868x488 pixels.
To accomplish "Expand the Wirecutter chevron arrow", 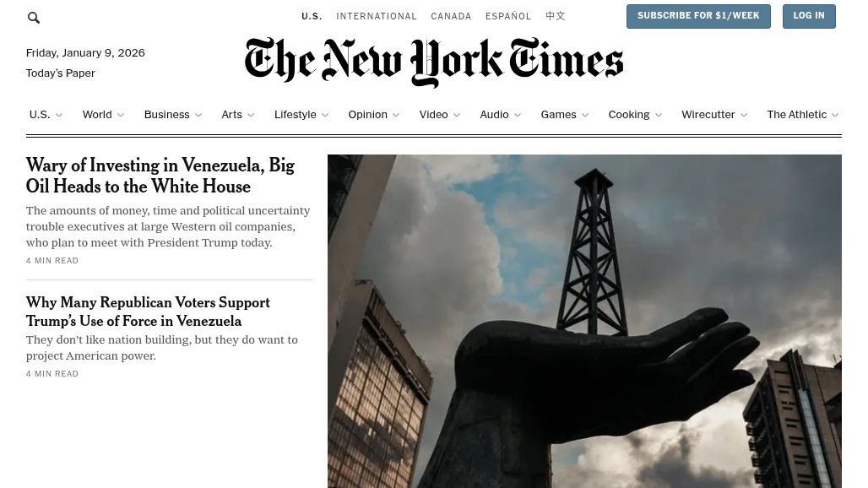I will click(744, 115).
